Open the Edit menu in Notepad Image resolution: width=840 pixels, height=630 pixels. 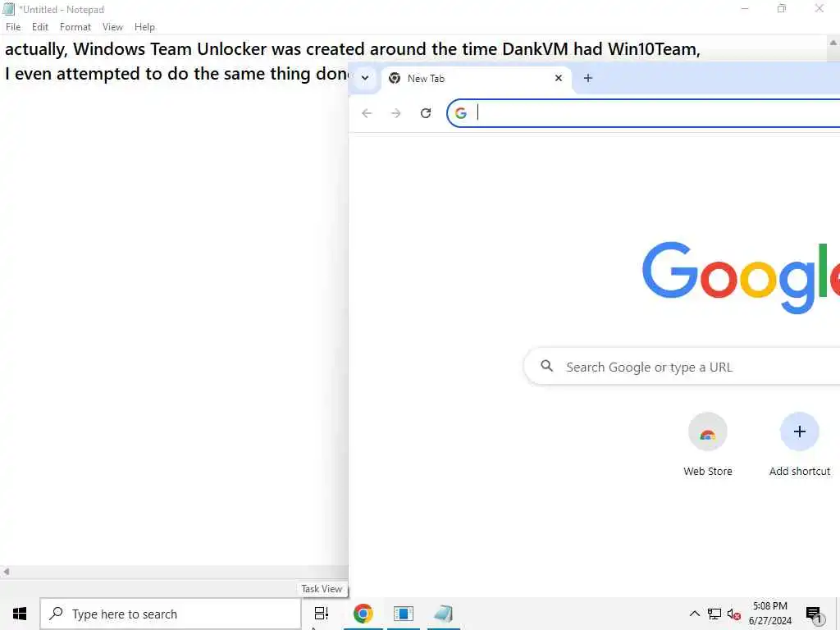(39, 27)
